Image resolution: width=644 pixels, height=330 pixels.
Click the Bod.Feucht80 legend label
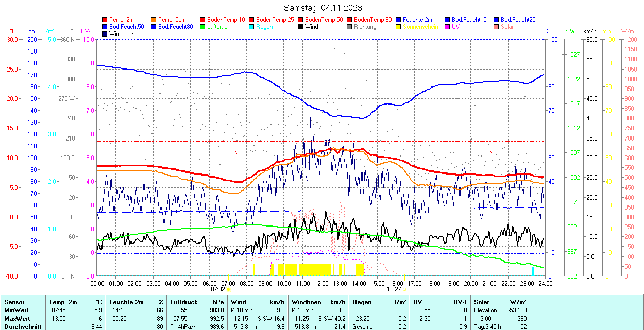click(175, 27)
